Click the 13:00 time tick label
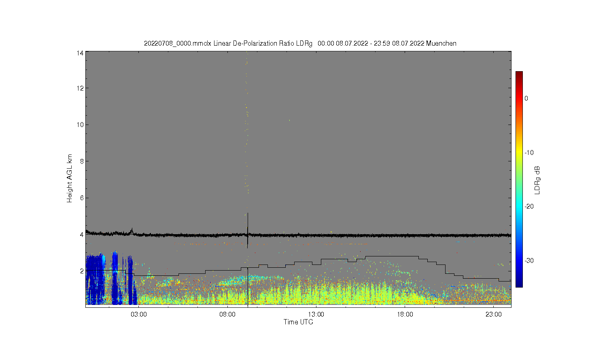Image resolution: width=607 pixels, height=364 pixels. click(x=316, y=314)
